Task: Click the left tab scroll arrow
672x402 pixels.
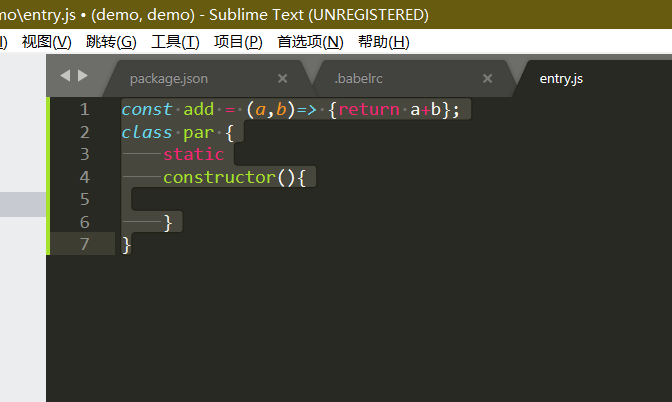Action: (x=65, y=76)
